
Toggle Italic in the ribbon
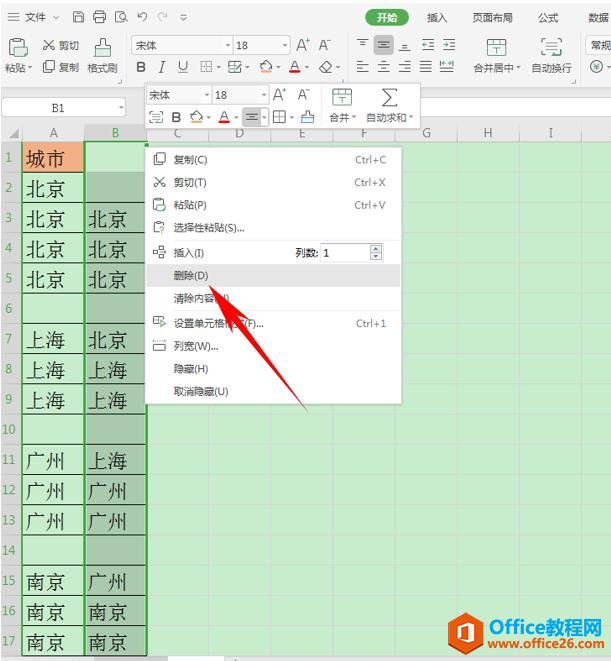pyautogui.click(x=161, y=67)
